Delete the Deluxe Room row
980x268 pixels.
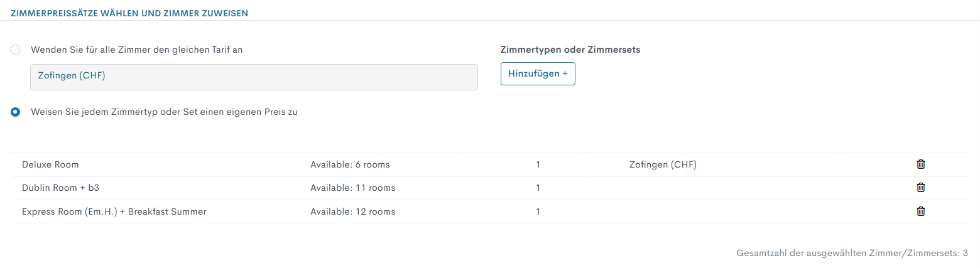[x=921, y=164]
